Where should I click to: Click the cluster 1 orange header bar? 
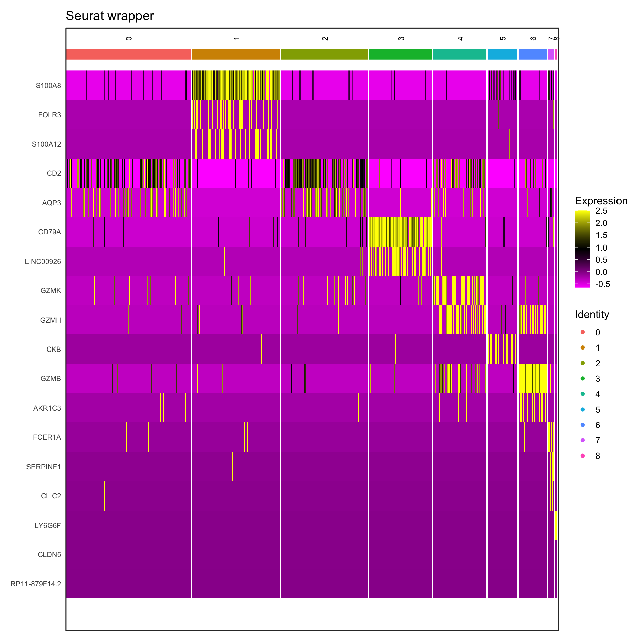[x=236, y=54]
